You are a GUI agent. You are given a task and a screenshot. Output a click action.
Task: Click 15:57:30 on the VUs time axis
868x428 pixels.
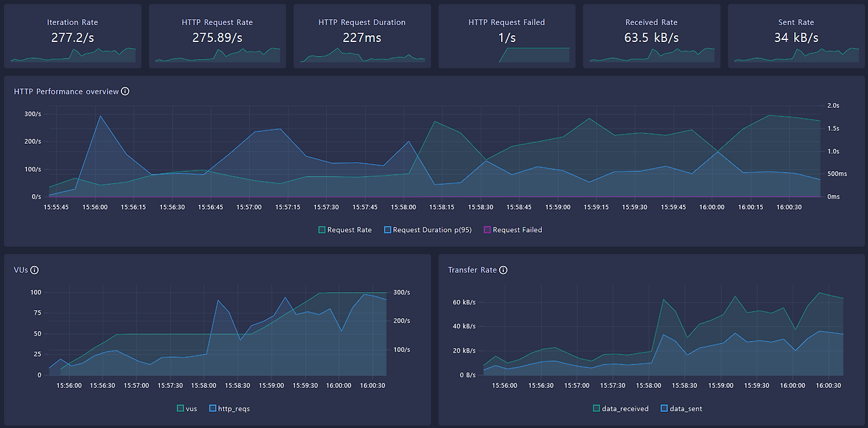tap(170, 385)
